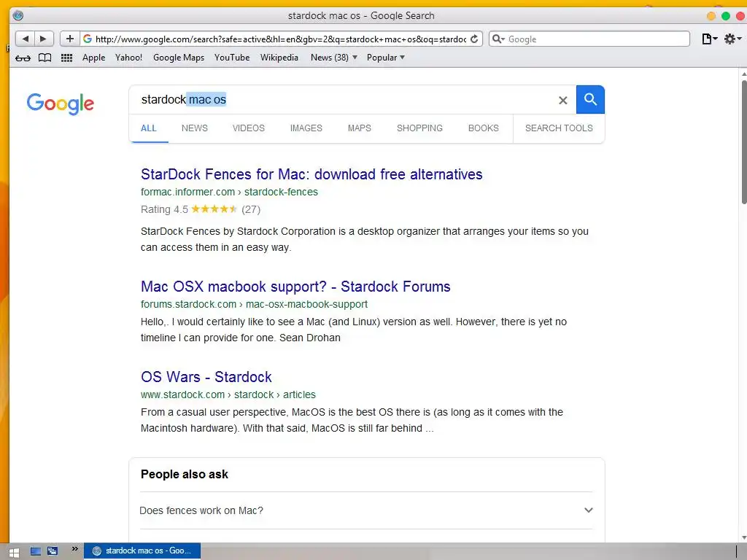Go forward with the right arrow button
Image resolution: width=747 pixels, height=560 pixels.
[43, 39]
